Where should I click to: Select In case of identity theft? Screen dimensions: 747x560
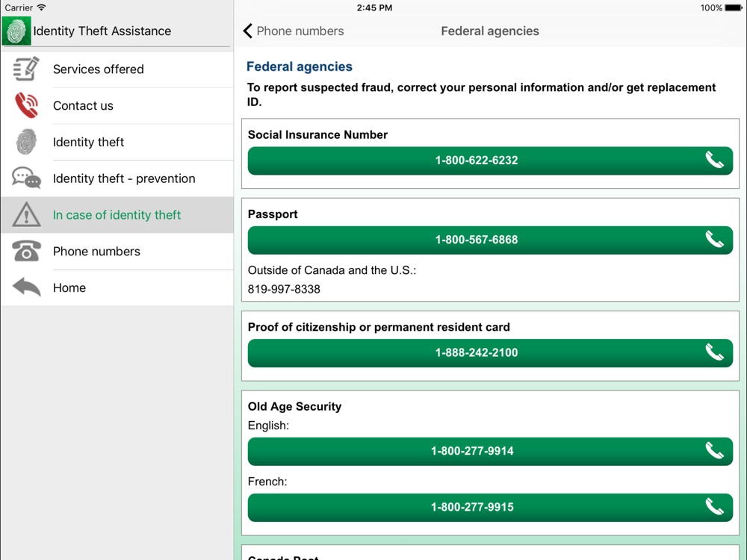pyautogui.click(x=117, y=215)
